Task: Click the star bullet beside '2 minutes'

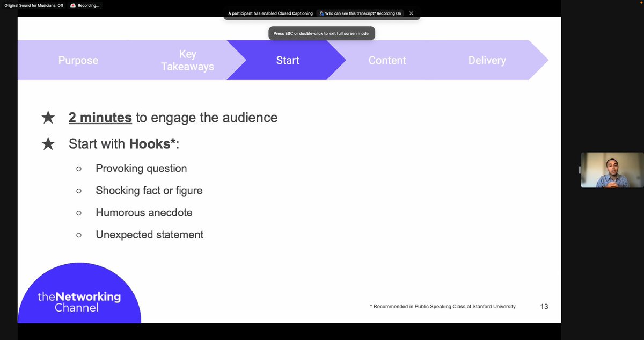Action: 48,118
